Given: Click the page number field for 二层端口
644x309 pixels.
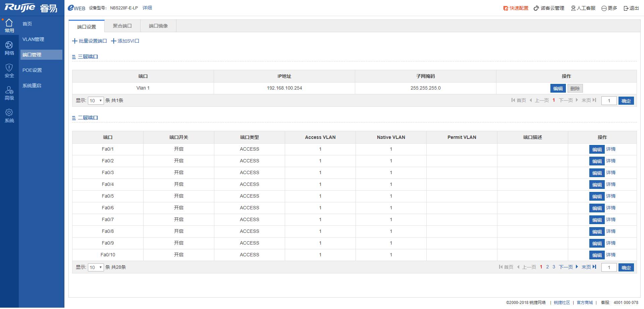Looking at the screenshot, I should click(x=609, y=267).
